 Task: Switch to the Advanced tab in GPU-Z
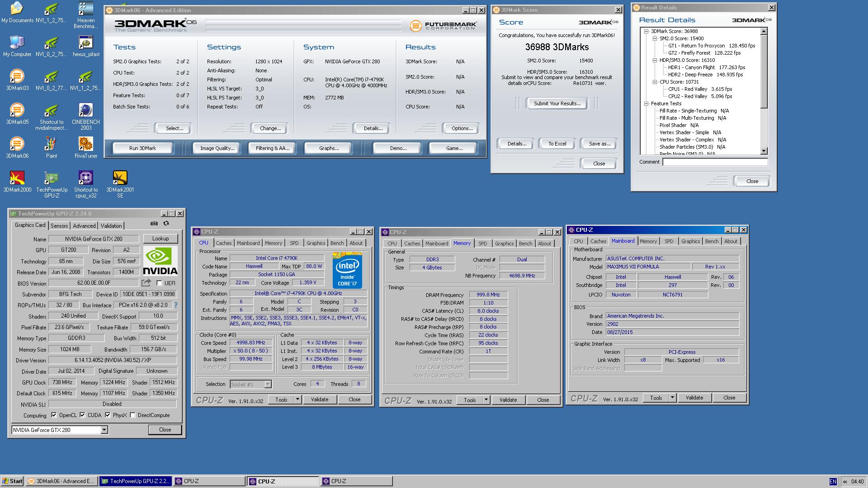tap(84, 226)
